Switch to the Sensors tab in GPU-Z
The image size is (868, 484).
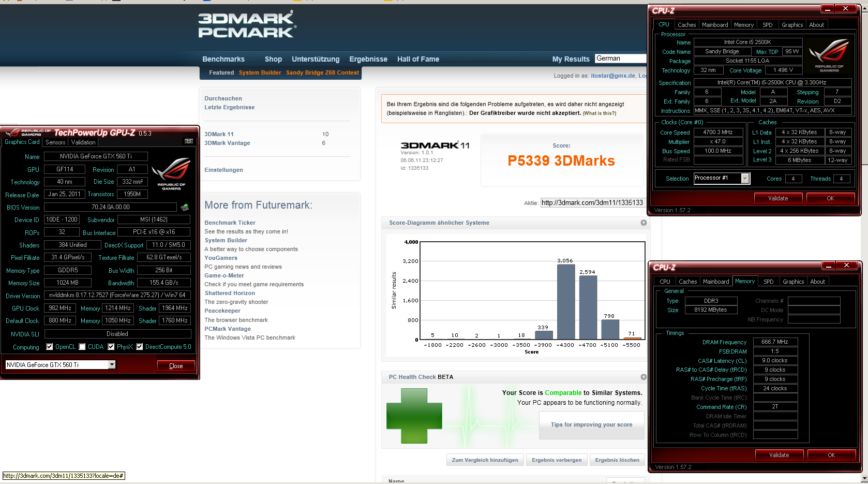pyautogui.click(x=55, y=142)
